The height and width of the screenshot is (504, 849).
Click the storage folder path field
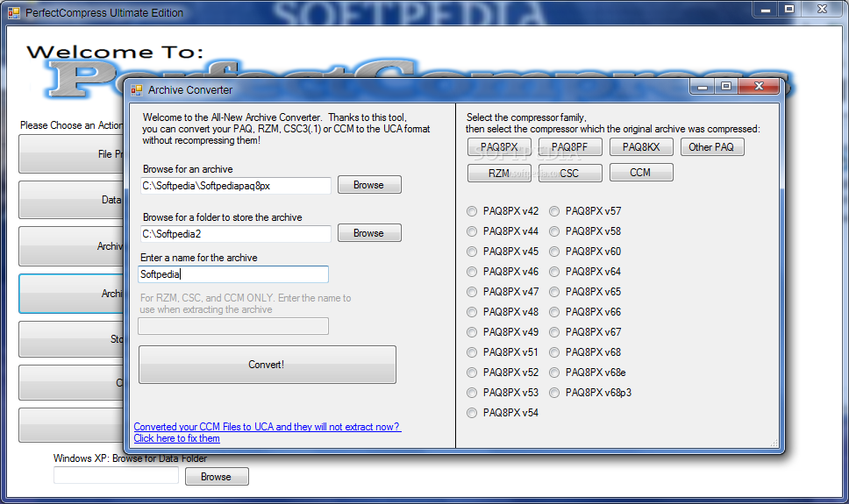coord(236,234)
